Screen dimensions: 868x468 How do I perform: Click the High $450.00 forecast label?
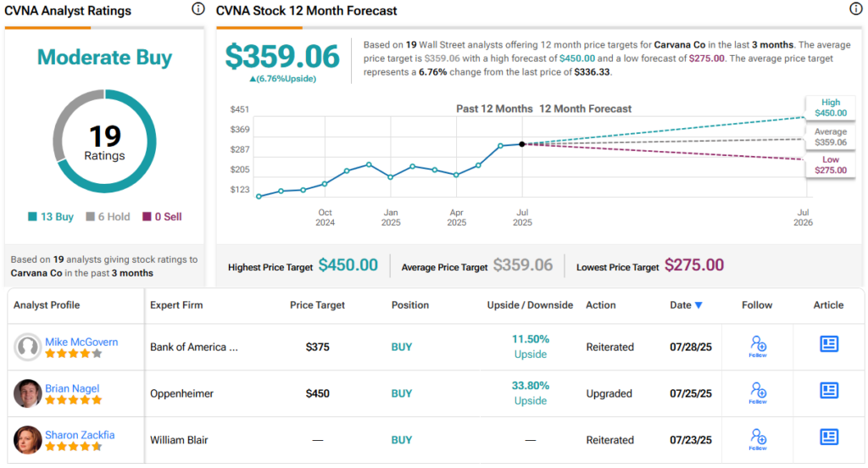pos(831,108)
